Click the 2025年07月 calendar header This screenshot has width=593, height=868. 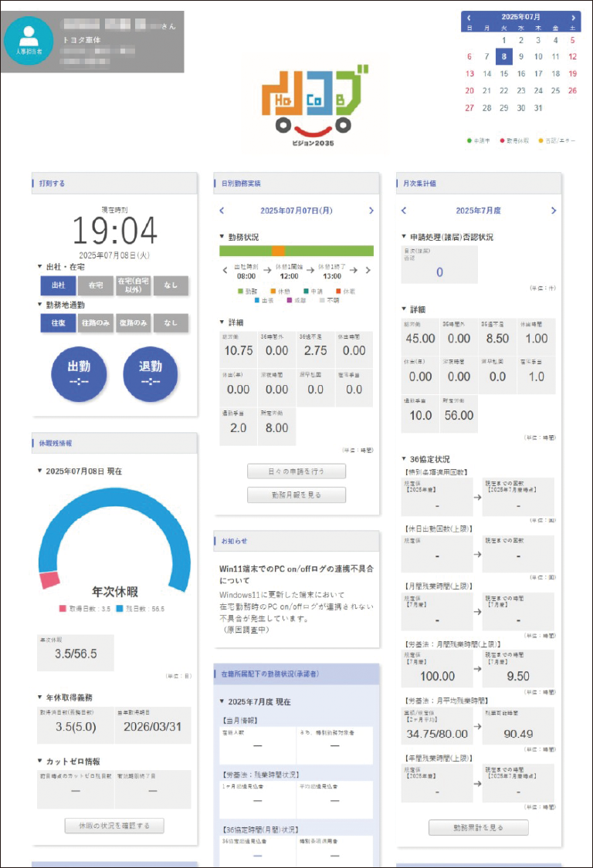[x=521, y=17]
